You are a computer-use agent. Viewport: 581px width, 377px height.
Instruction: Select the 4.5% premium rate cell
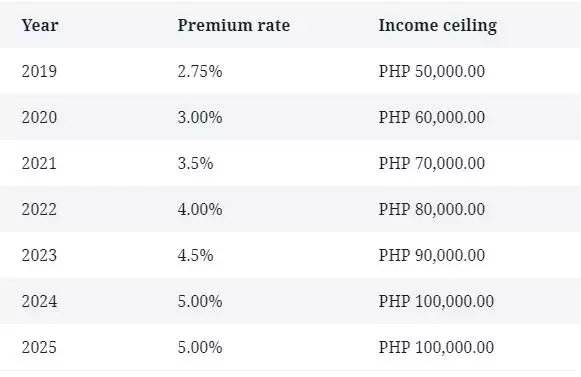[x=195, y=255]
